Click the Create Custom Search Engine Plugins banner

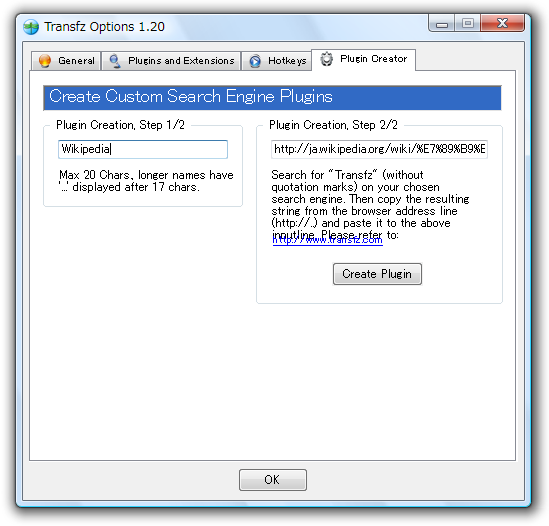[272, 97]
